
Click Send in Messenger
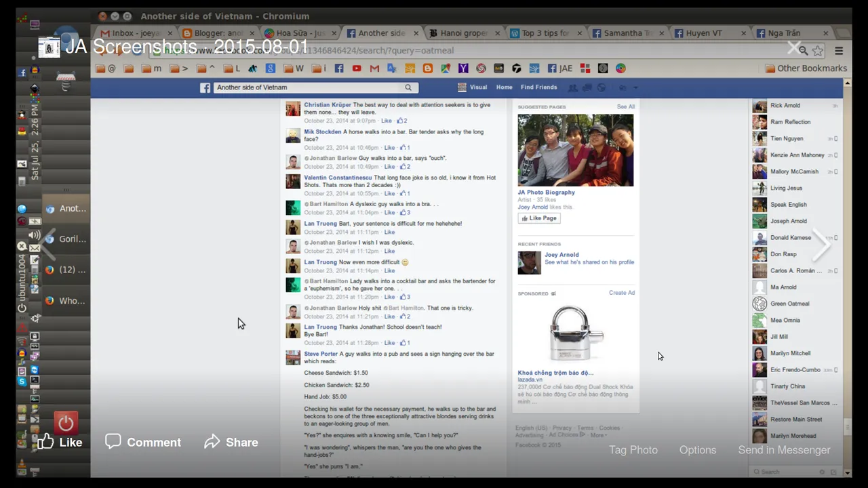(x=784, y=450)
